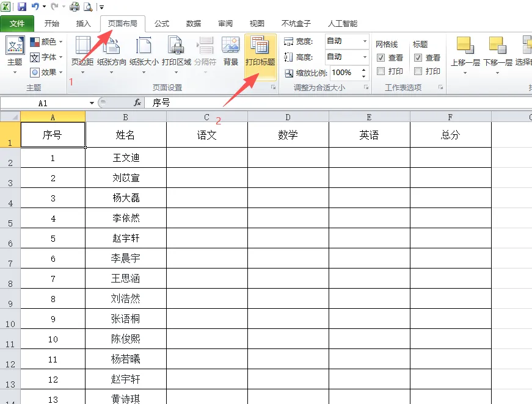Toggle the 网格线 打印 checkbox

[381, 71]
